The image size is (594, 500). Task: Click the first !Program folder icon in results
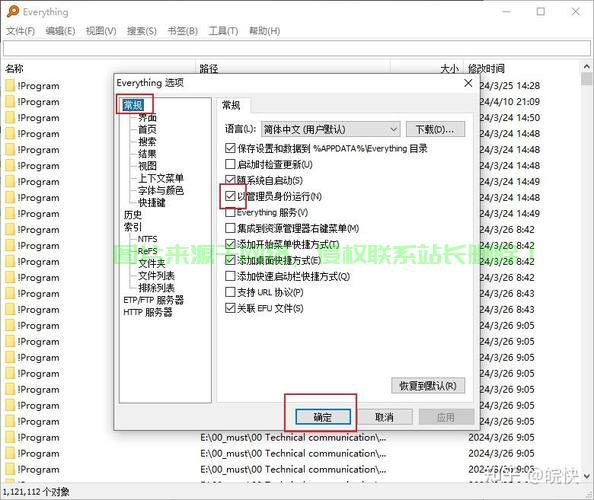(10, 86)
